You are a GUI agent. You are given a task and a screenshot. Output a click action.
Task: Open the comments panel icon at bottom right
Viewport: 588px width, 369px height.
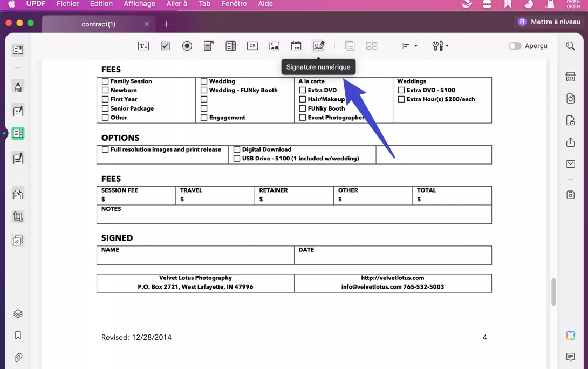pos(570,357)
